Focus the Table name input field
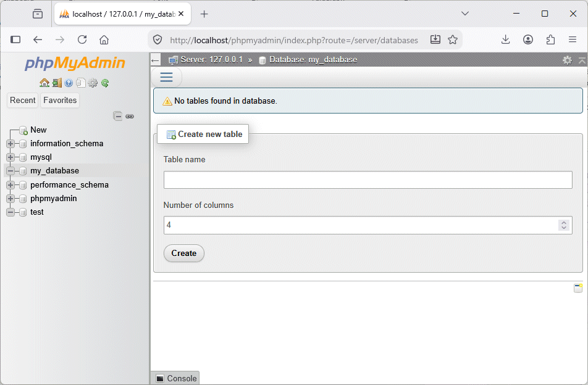588x385 pixels. (368, 180)
